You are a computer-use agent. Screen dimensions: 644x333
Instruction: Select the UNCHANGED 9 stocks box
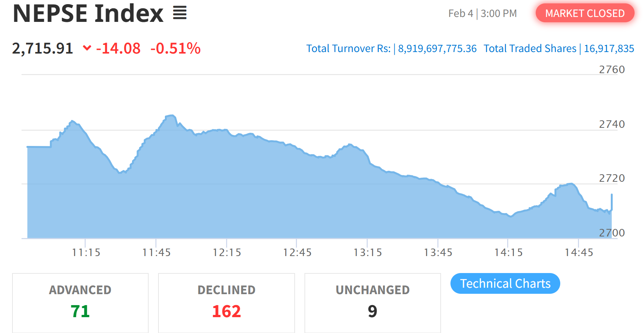pos(372,303)
